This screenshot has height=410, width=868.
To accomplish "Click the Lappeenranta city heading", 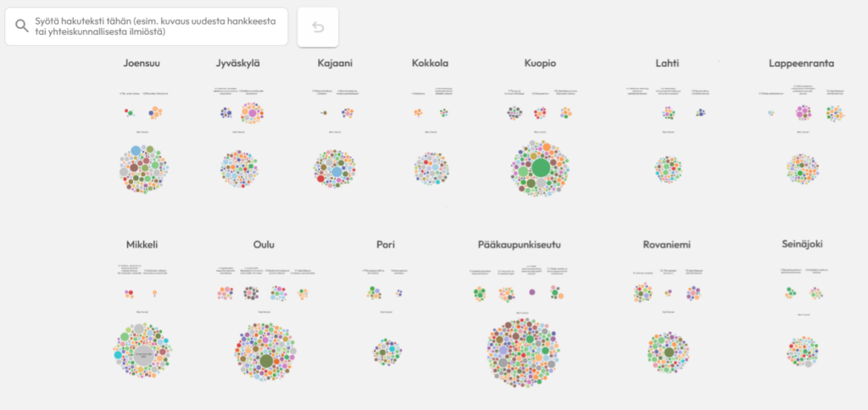I will pos(801,64).
